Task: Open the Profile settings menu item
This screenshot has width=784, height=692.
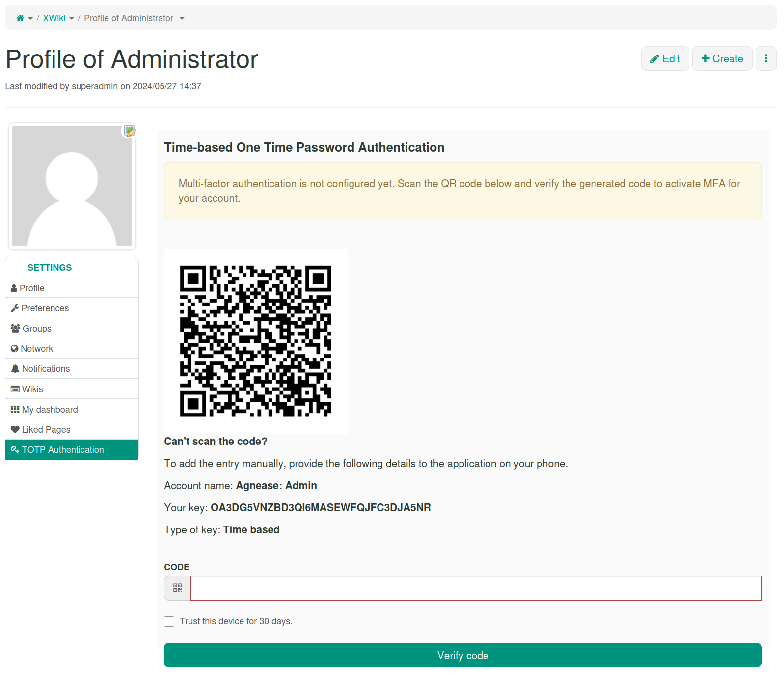Action: (72, 288)
